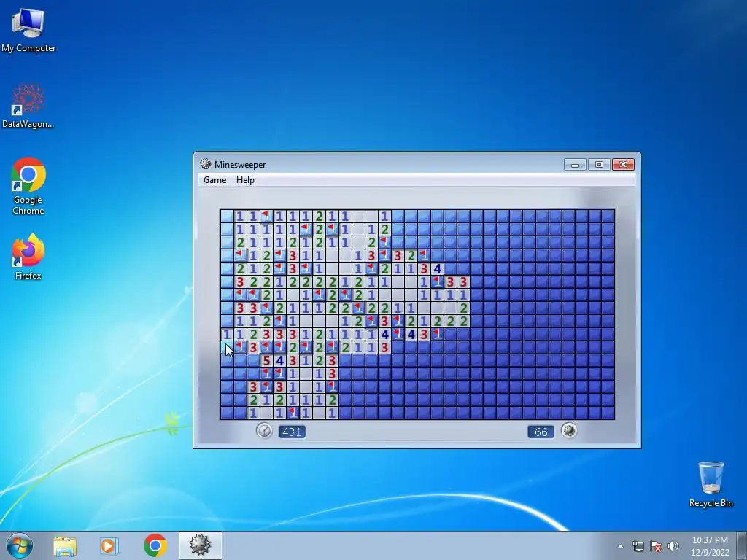This screenshot has height=560, width=747.
Task: Uncover the bottom-left corner cell of the board
Action: point(227,413)
